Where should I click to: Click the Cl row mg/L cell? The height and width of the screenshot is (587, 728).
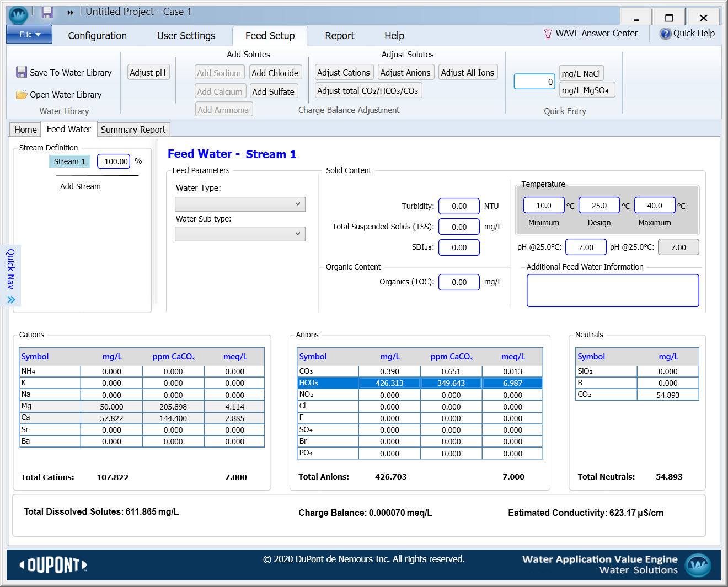(x=389, y=407)
